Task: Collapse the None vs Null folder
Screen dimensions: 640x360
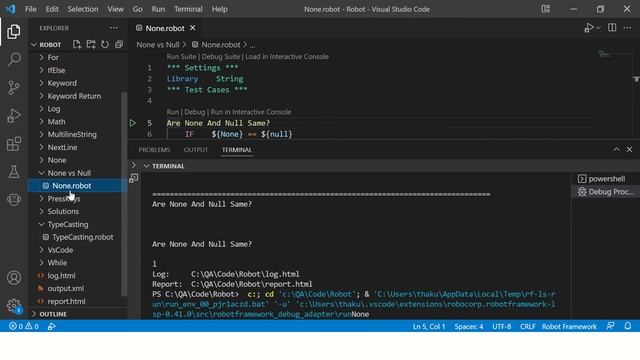Action: click(x=42, y=173)
